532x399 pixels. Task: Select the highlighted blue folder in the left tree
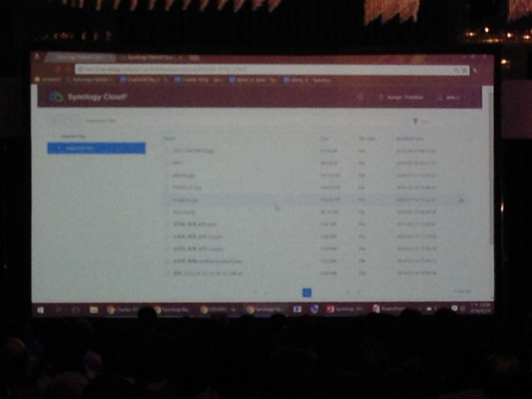(x=96, y=149)
